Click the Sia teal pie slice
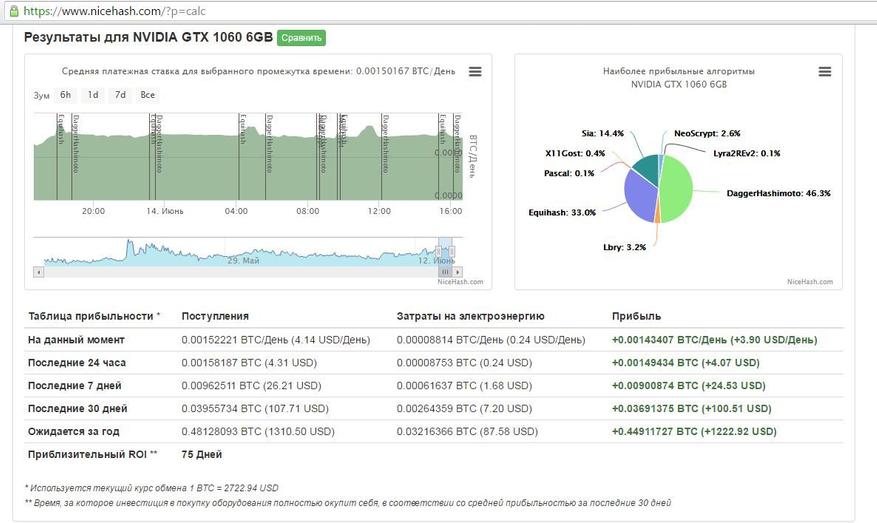This screenshot has width=877, height=523. [647, 169]
